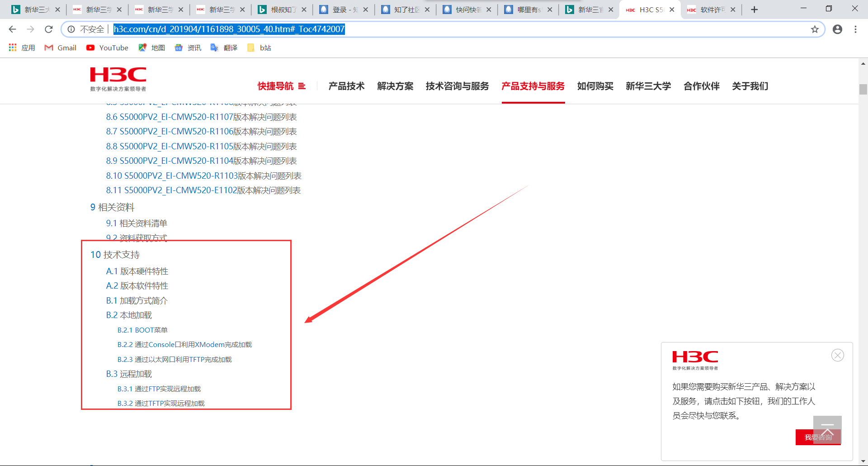
Task: Reload the current page
Action: click(x=49, y=29)
